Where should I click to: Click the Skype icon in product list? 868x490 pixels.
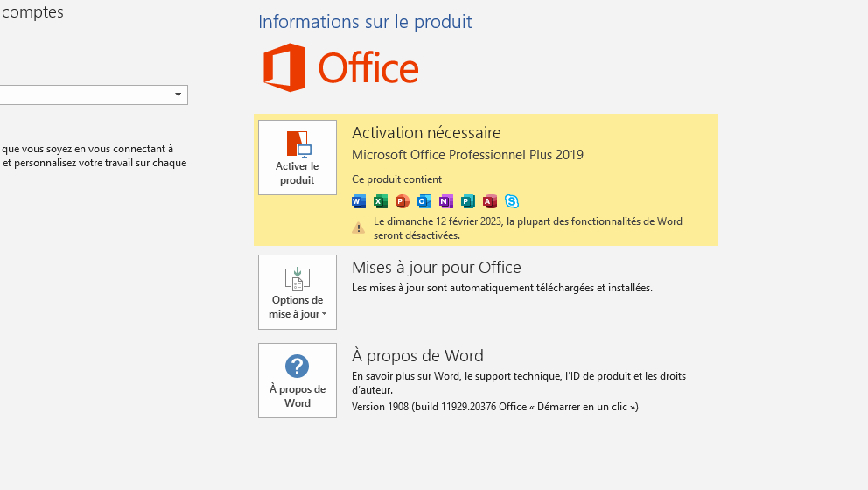(x=512, y=201)
